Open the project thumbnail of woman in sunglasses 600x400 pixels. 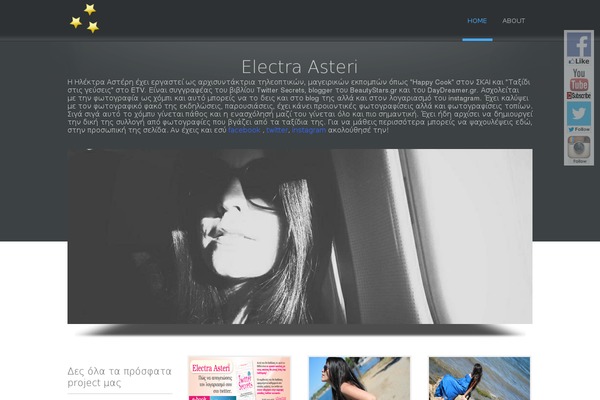click(x=359, y=378)
